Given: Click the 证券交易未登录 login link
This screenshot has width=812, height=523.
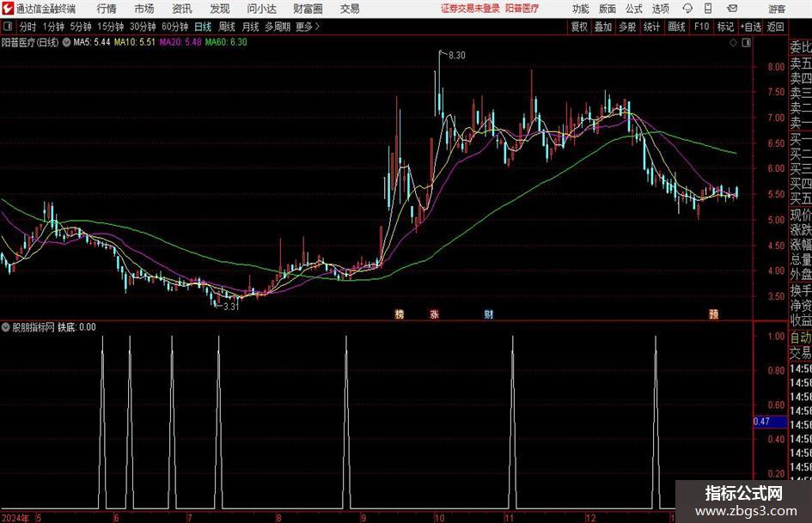Looking at the screenshot, I should pos(470,9).
